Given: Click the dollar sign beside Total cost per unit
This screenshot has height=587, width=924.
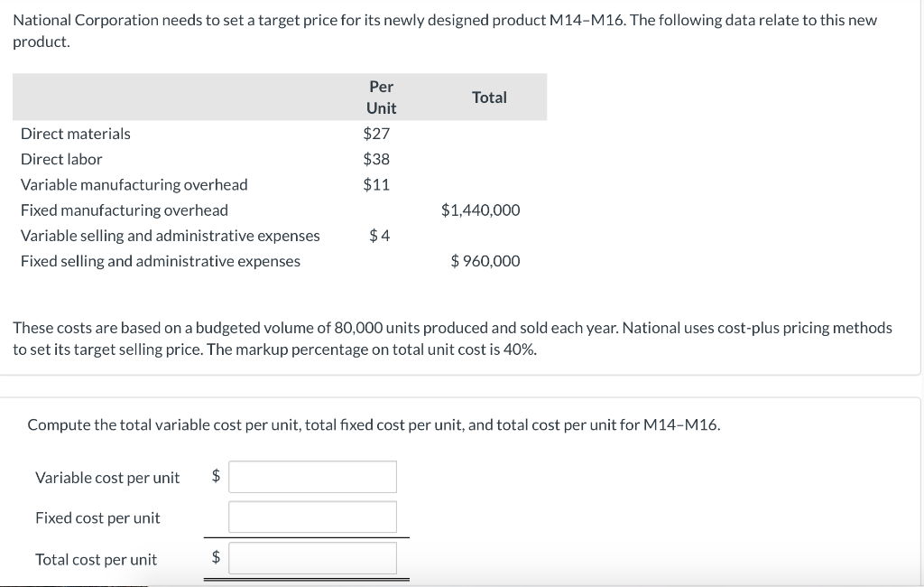Looking at the screenshot, I should tap(215, 558).
